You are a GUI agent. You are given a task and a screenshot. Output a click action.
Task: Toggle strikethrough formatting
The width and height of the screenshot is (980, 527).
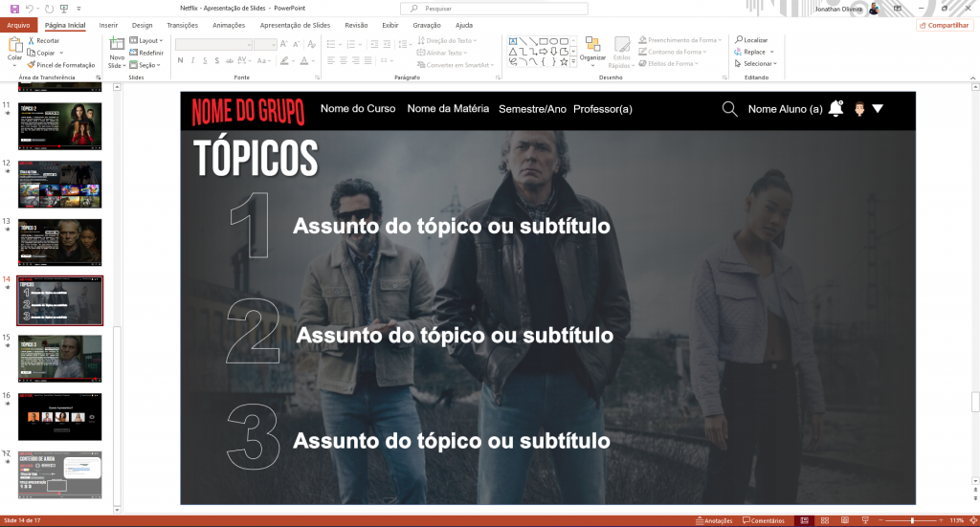coord(230,60)
